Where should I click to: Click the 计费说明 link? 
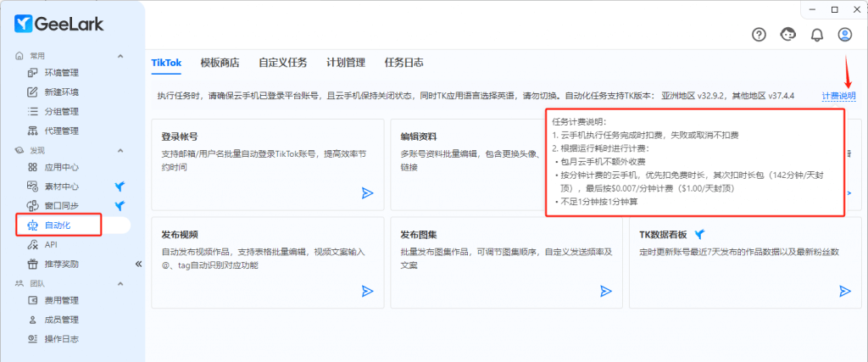click(838, 96)
